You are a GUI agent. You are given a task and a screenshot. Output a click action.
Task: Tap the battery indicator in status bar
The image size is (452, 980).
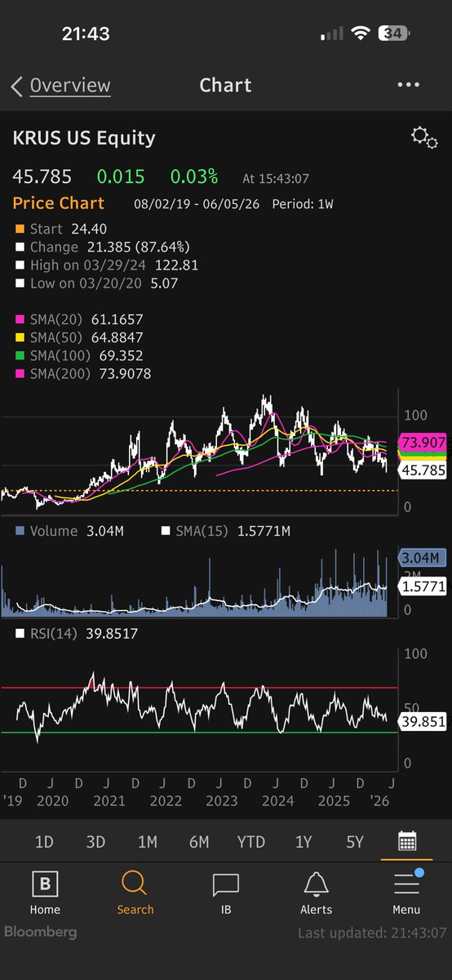pyautogui.click(x=392, y=34)
